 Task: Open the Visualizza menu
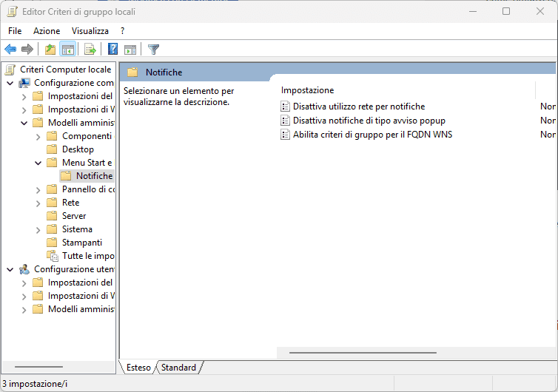pyautogui.click(x=90, y=31)
